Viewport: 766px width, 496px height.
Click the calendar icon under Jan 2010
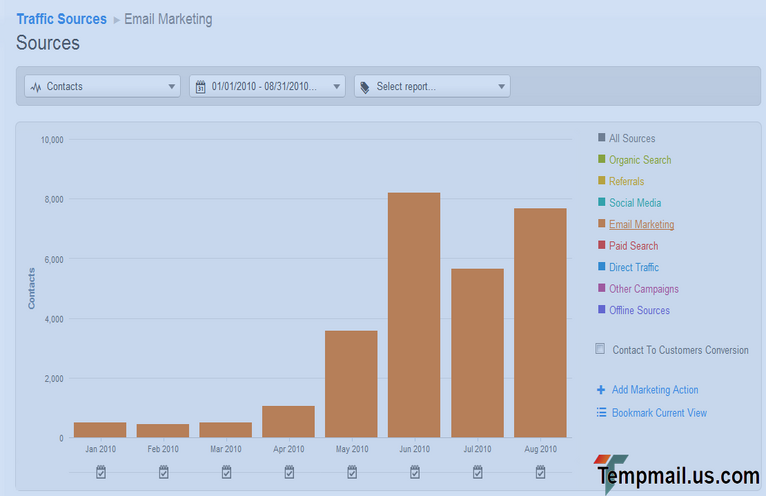[x=101, y=471]
